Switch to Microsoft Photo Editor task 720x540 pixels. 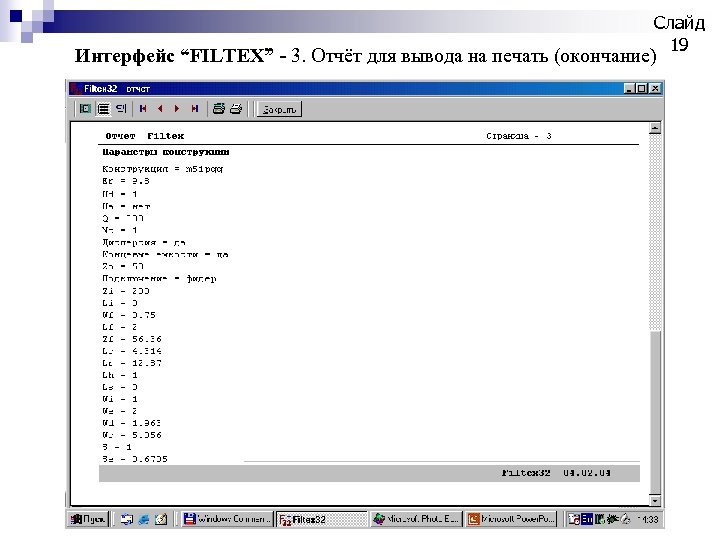pyautogui.click(x=416, y=519)
